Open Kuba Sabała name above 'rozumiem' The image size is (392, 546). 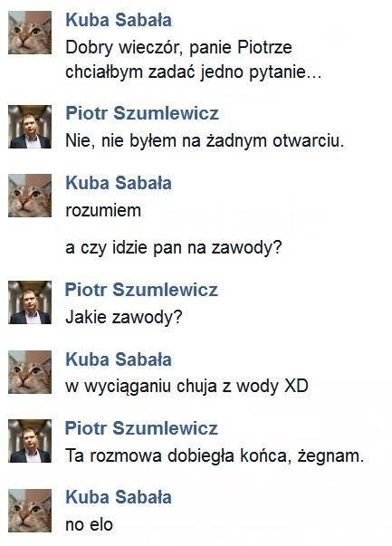119,183
